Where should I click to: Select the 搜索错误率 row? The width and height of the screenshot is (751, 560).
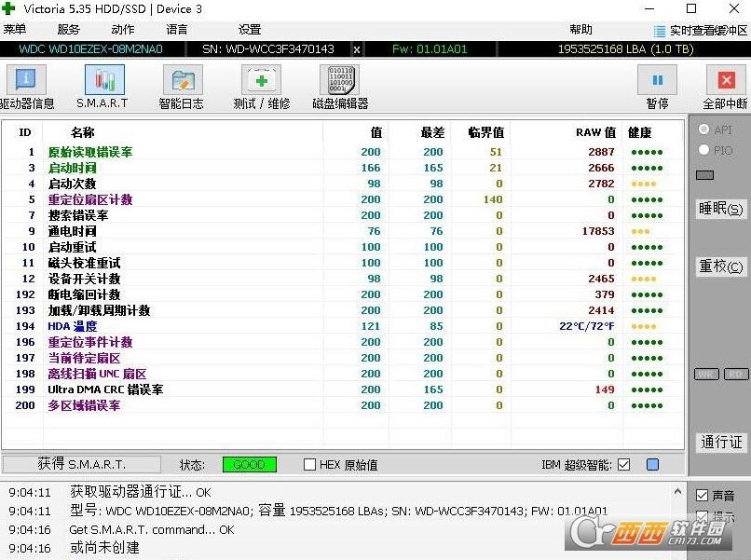click(x=343, y=215)
